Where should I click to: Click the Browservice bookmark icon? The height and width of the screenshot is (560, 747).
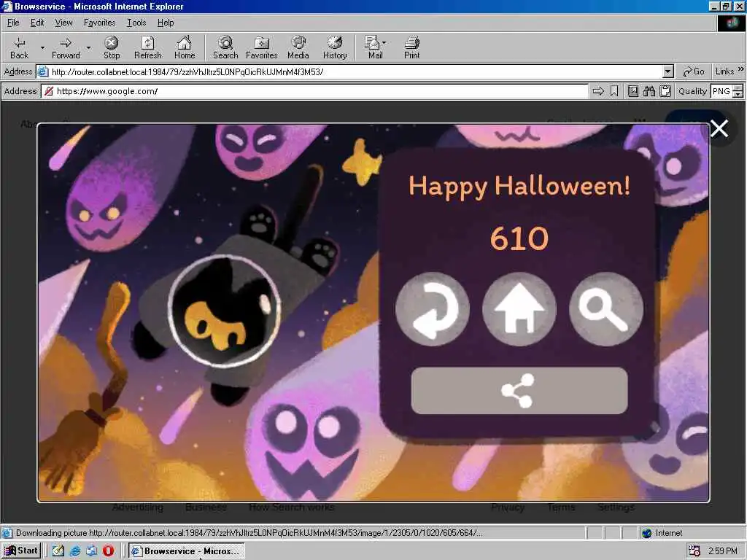[x=614, y=91]
